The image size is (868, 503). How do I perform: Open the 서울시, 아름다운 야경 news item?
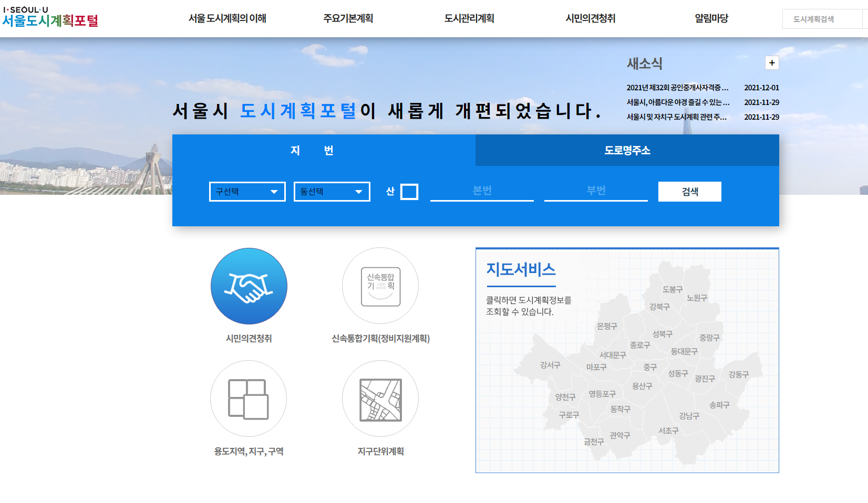point(678,102)
